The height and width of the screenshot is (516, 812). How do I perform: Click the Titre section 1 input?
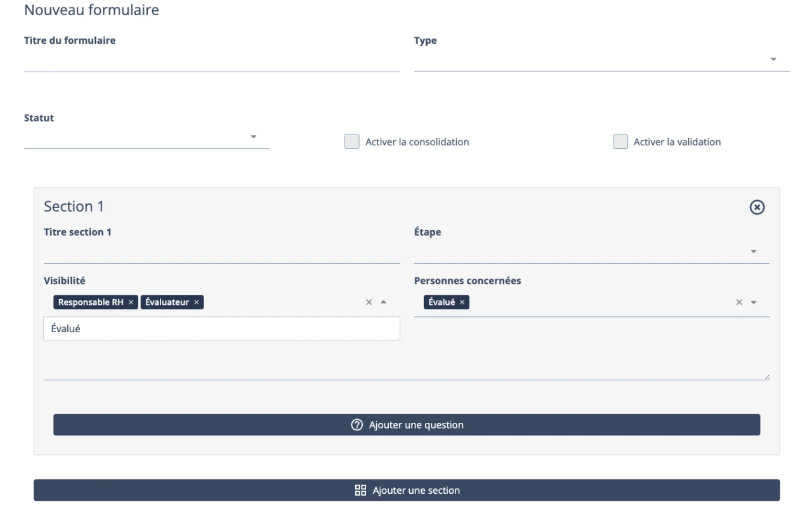(221, 252)
